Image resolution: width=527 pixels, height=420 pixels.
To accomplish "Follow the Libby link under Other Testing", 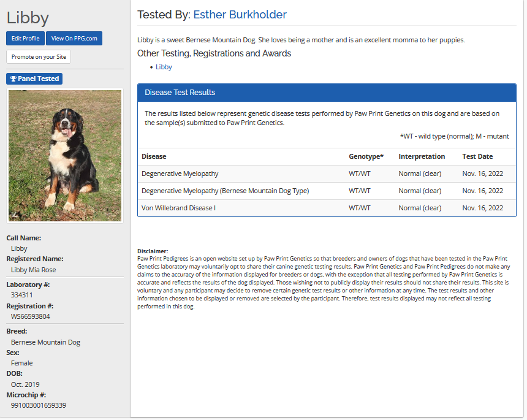I will [164, 67].
